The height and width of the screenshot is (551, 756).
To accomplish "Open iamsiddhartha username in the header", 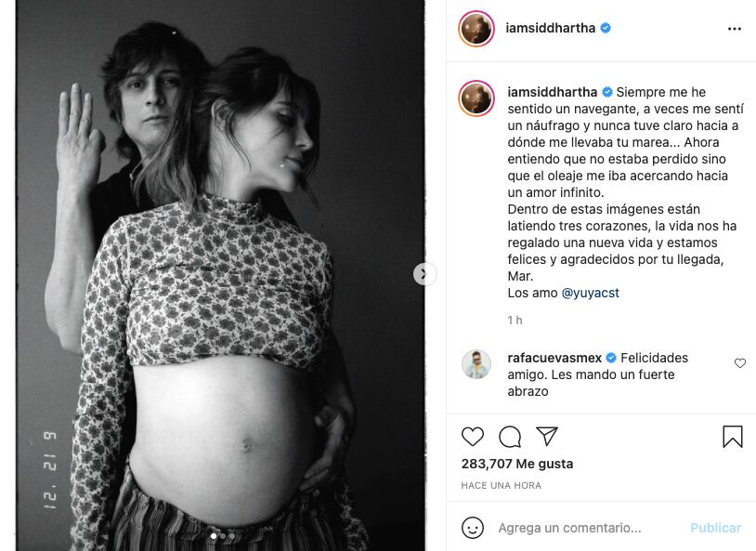I will pyautogui.click(x=550, y=28).
